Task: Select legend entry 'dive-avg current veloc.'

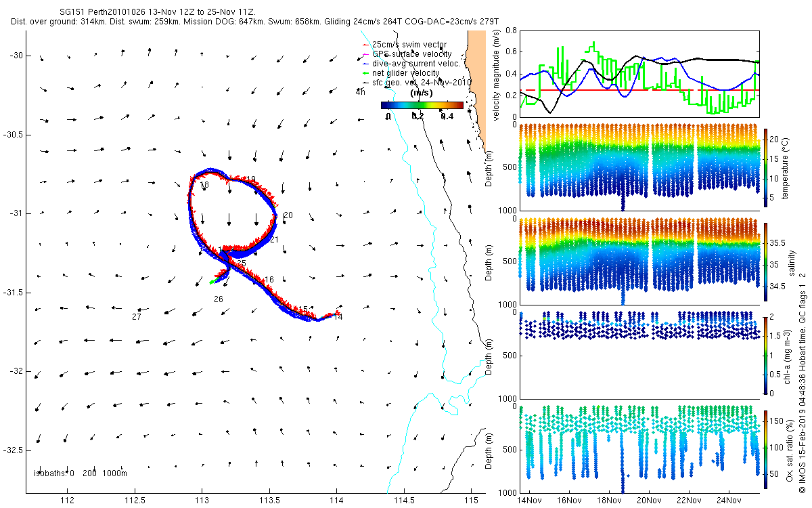Action: [x=415, y=64]
